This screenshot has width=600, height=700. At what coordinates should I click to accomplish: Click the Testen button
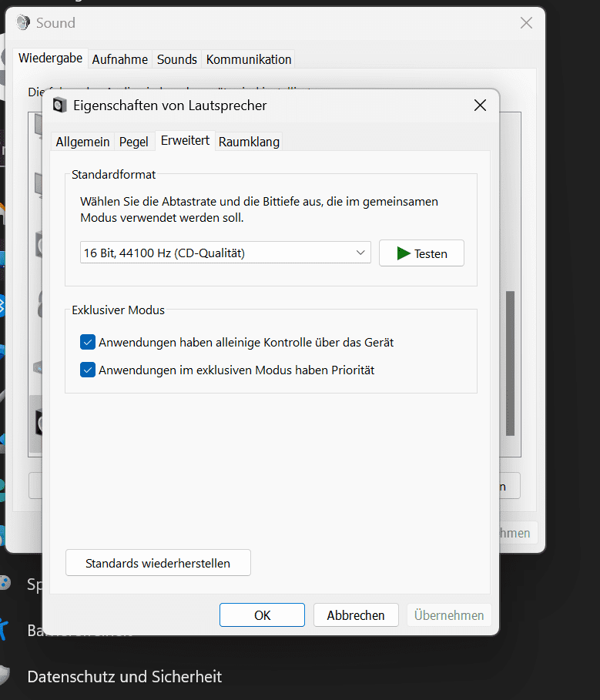(x=421, y=253)
